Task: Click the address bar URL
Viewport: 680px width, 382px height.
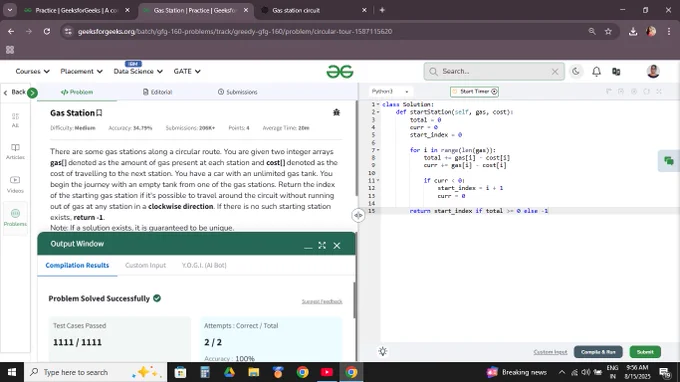Action: [235, 31]
